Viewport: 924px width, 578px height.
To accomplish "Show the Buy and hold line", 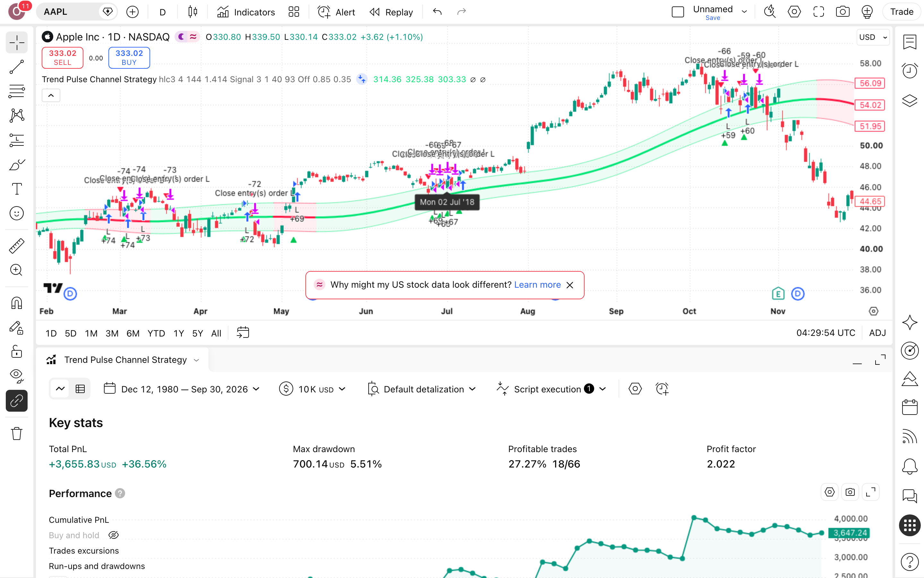I will [x=113, y=535].
